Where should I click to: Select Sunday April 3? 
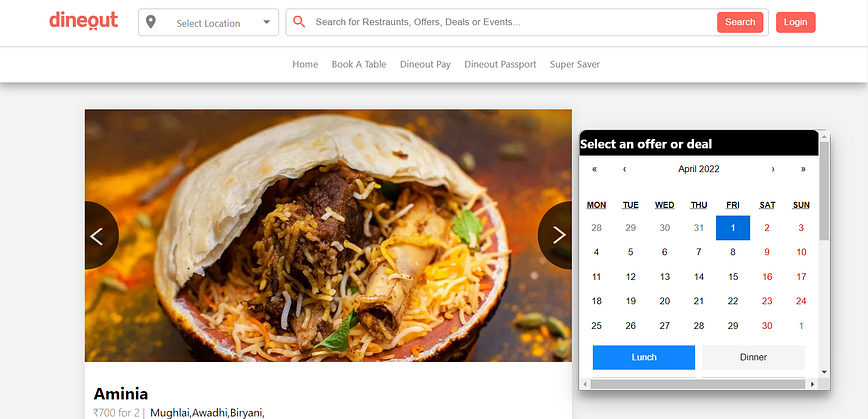[801, 228]
